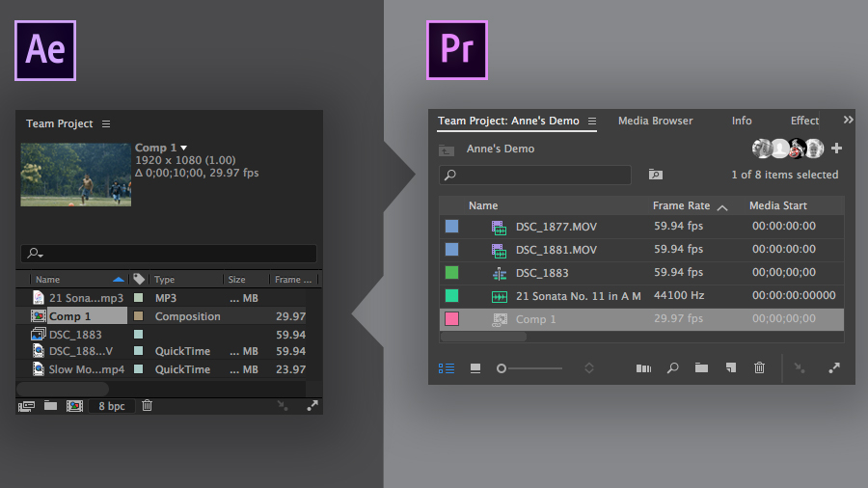The image size is (868, 488).
Task: Switch to Icon View in Premiere
Action: [475, 368]
